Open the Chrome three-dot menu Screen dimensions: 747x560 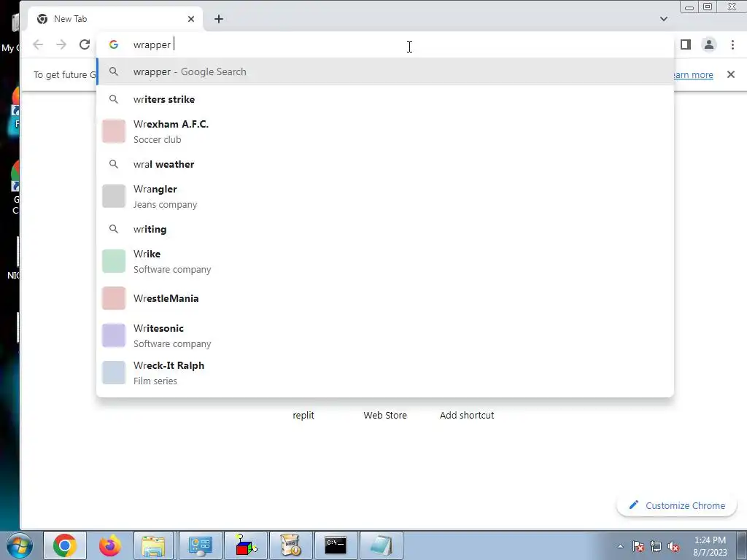coord(732,44)
